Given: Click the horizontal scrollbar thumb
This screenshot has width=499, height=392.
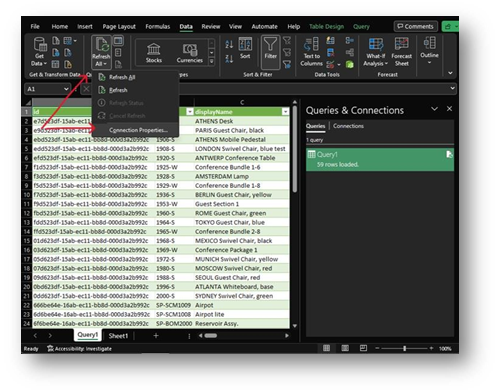Looking at the screenshot, I should tap(211, 336).
